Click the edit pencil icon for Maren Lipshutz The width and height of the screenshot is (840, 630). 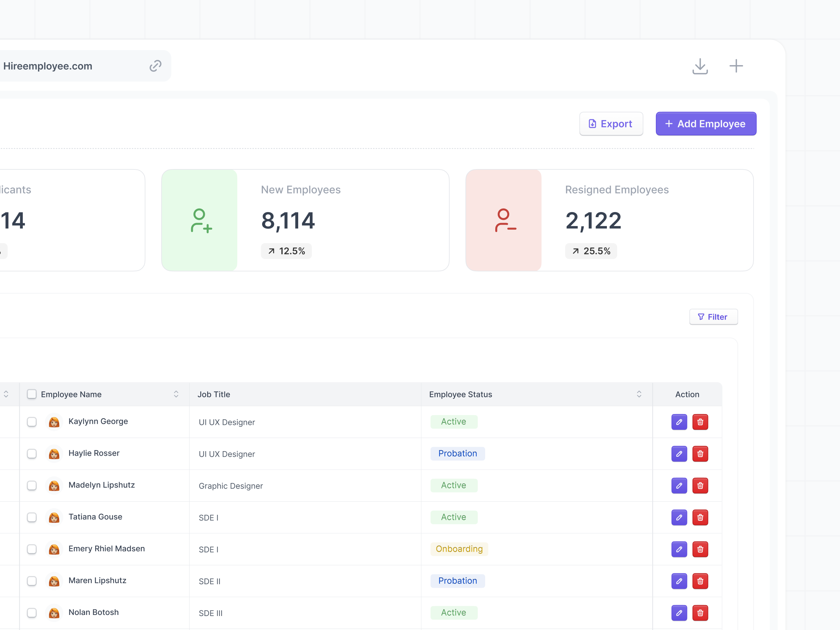[x=679, y=581]
